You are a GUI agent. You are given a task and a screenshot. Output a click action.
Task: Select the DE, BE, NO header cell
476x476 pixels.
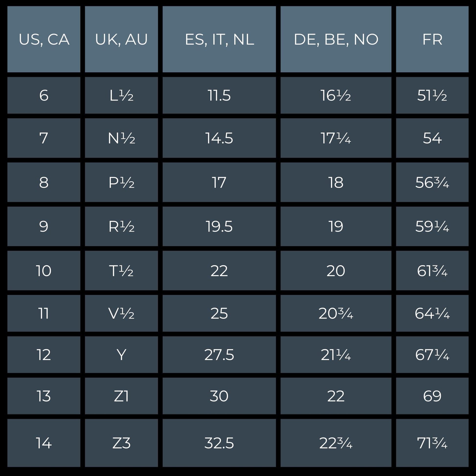336,39
